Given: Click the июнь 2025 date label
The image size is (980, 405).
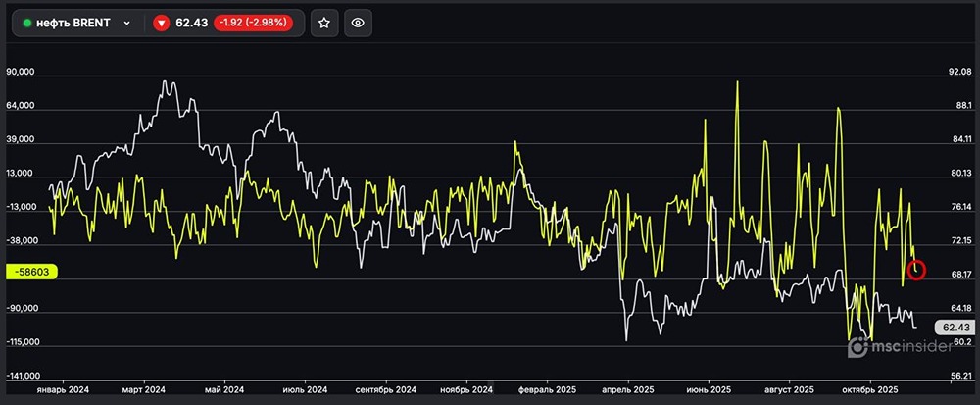Looking at the screenshot, I should point(709,389).
